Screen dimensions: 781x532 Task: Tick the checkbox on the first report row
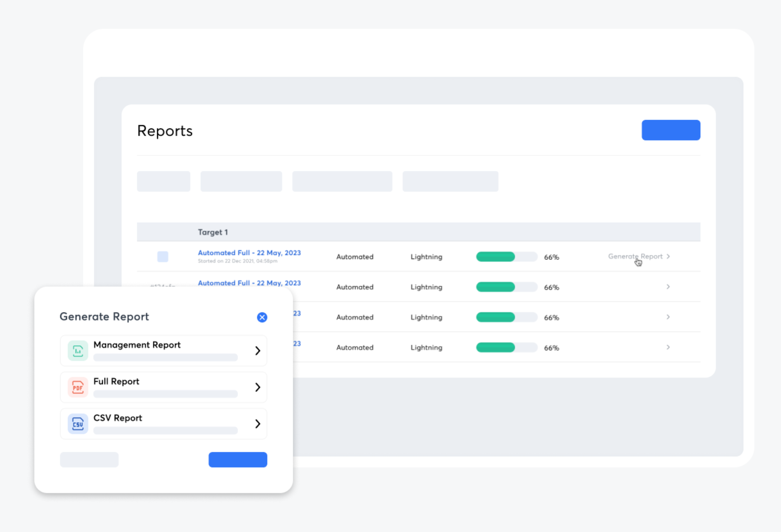point(163,257)
